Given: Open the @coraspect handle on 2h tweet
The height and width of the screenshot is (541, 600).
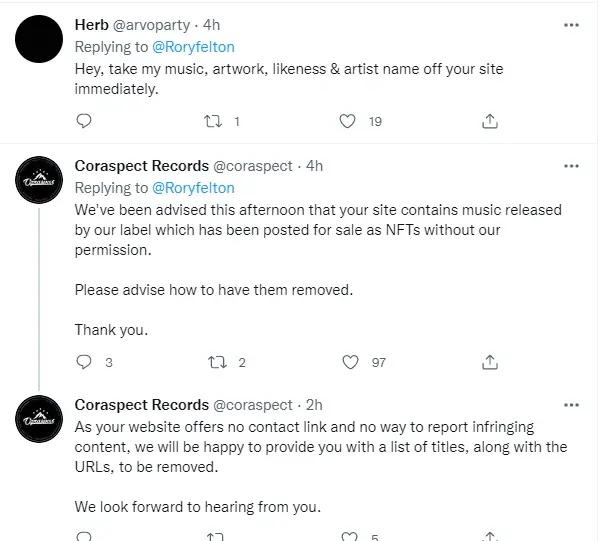Looking at the screenshot, I should click(x=253, y=405).
